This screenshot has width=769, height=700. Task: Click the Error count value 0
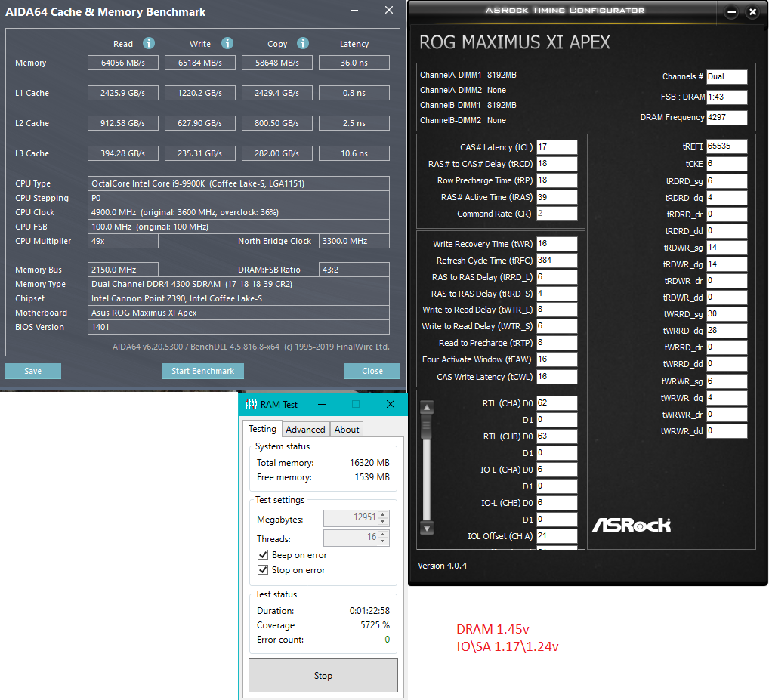point(387,640)
